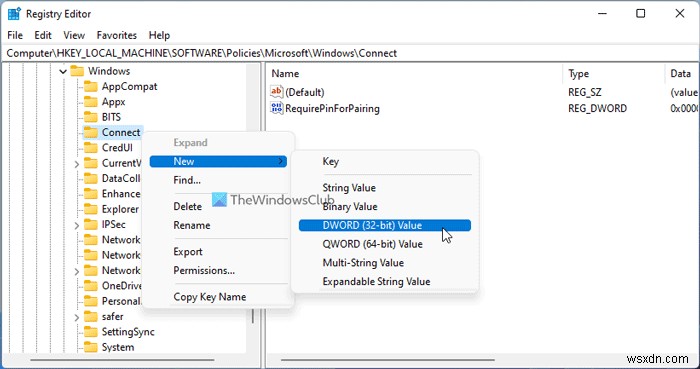Click the AppCompat folder icon
The height and width of the screenshot is (369, 700).
[x=91, y=86]
